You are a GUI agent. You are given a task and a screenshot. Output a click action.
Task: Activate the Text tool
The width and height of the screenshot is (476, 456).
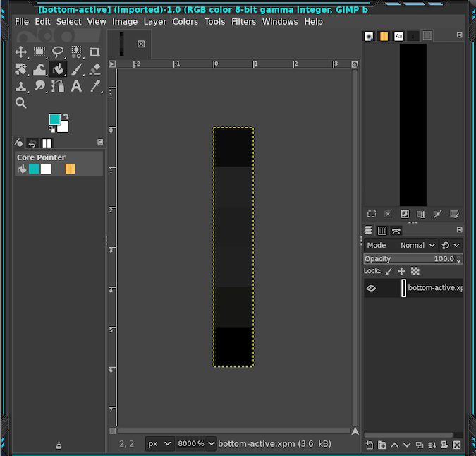(x=76, y=86)
